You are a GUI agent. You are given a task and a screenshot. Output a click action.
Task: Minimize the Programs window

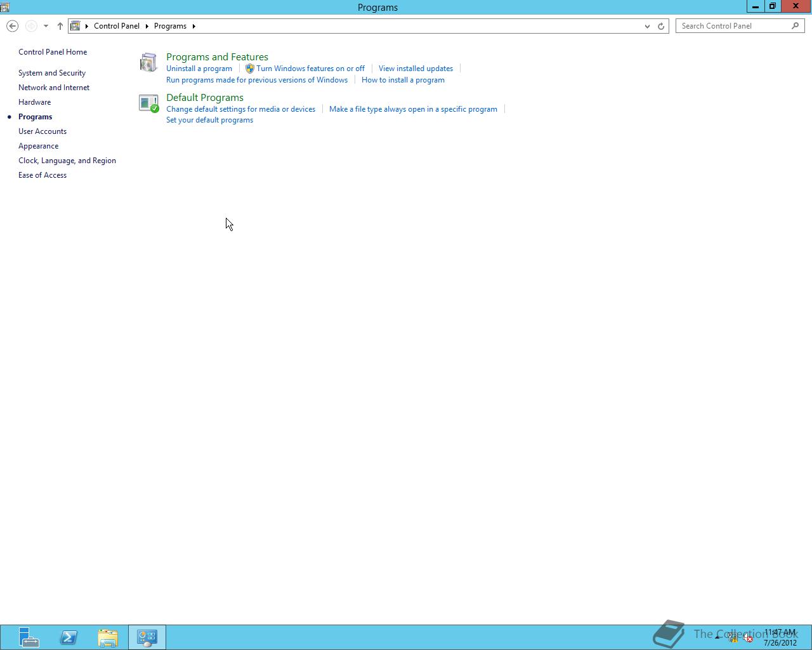point(755,6)
